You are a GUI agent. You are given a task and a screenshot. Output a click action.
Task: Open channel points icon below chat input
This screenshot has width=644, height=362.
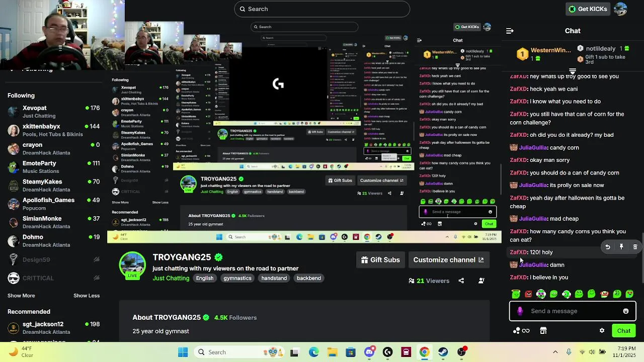click(x=521, y=331)
